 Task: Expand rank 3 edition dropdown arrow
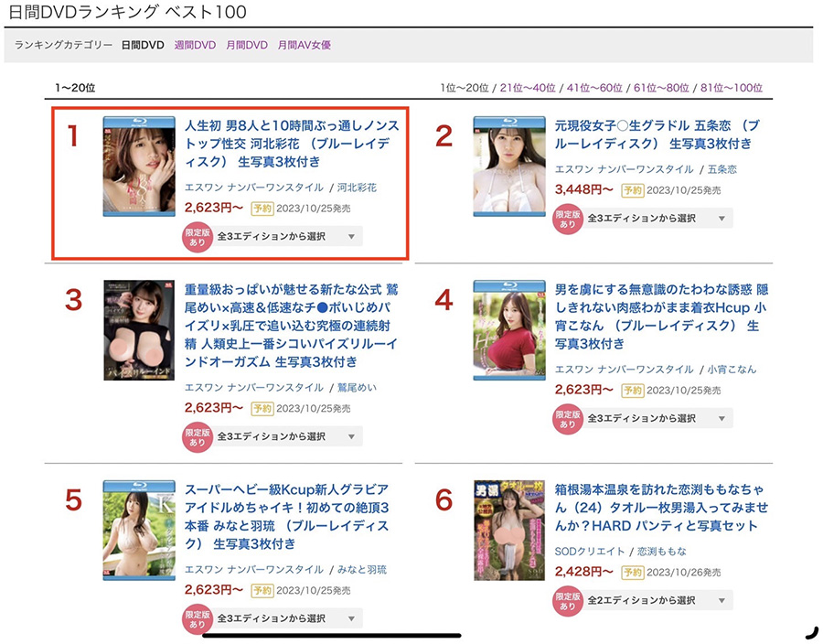click(352, 436)
